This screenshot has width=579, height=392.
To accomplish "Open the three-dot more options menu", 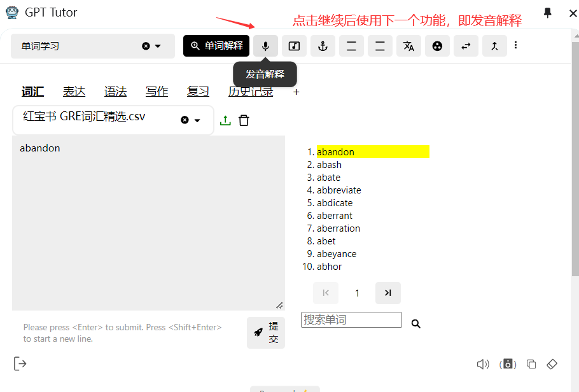I will coord(515,45).
